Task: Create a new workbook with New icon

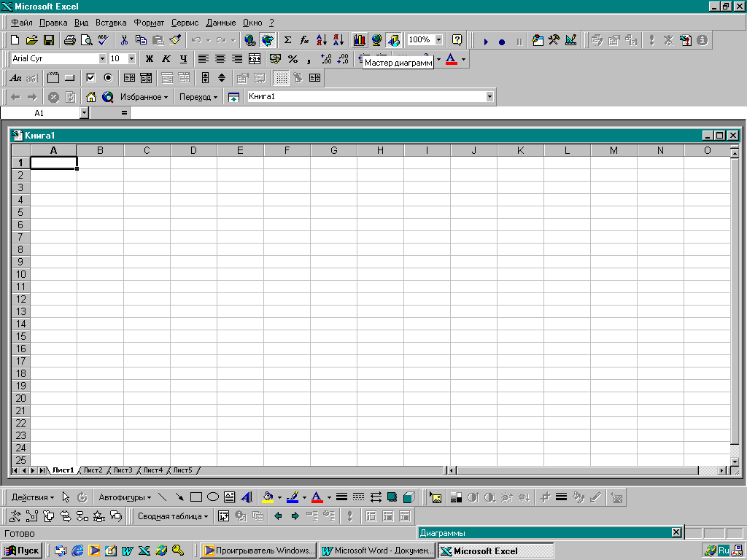Action: click(15, 40)
